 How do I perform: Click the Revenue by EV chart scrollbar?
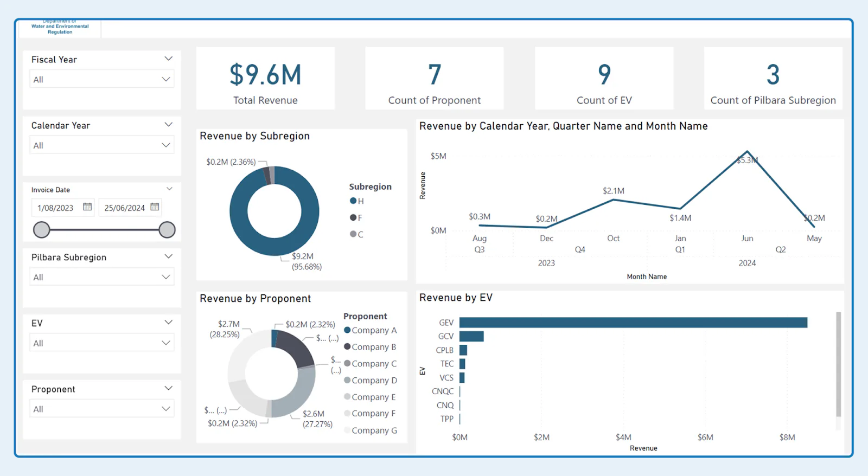coord(839,364)
